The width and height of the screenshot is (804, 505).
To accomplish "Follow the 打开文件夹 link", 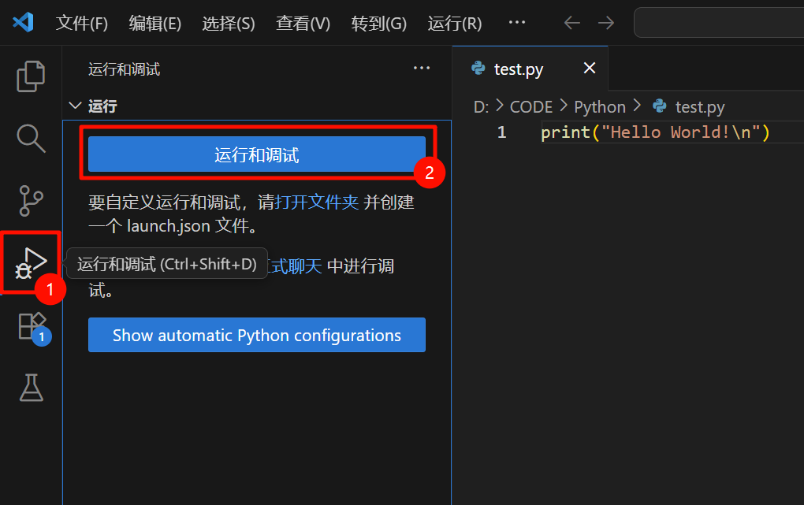I will pos(316,202).
